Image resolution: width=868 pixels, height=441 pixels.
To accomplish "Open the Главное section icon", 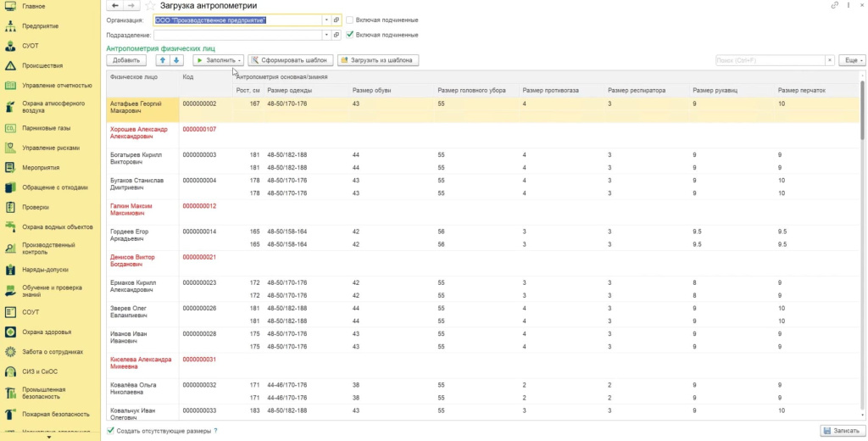I will 10,6.
